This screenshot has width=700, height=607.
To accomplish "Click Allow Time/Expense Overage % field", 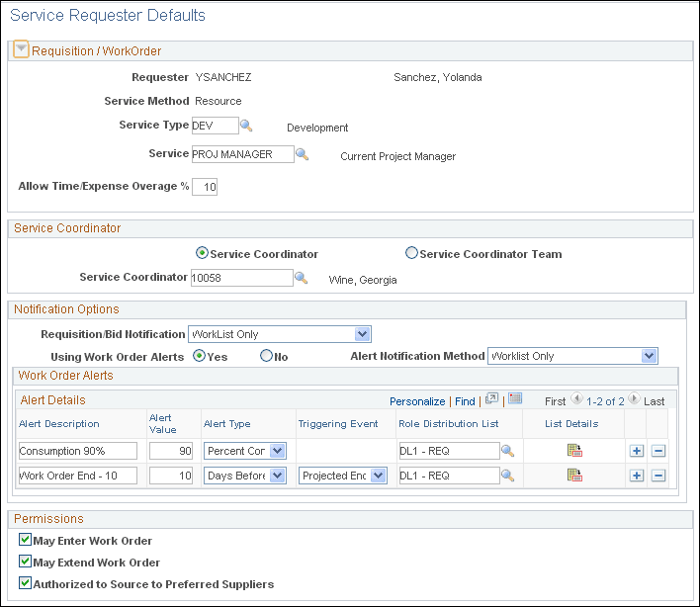I will (205, 187).
